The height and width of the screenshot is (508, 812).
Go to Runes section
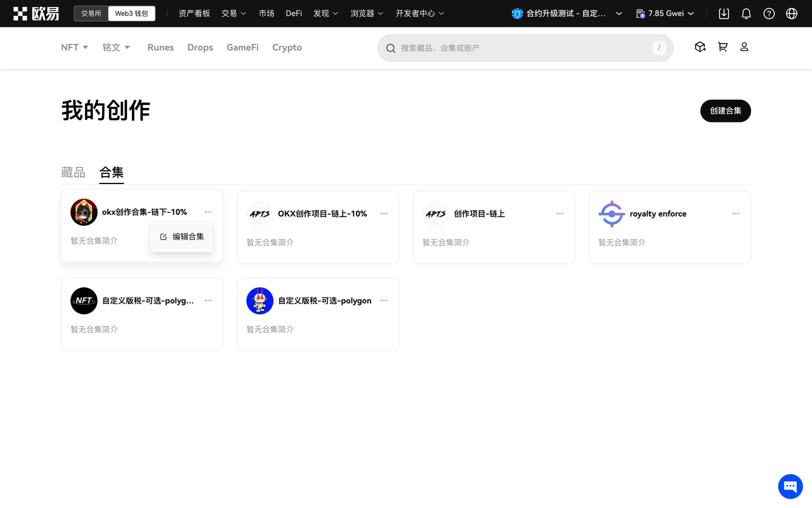point(160,48)
